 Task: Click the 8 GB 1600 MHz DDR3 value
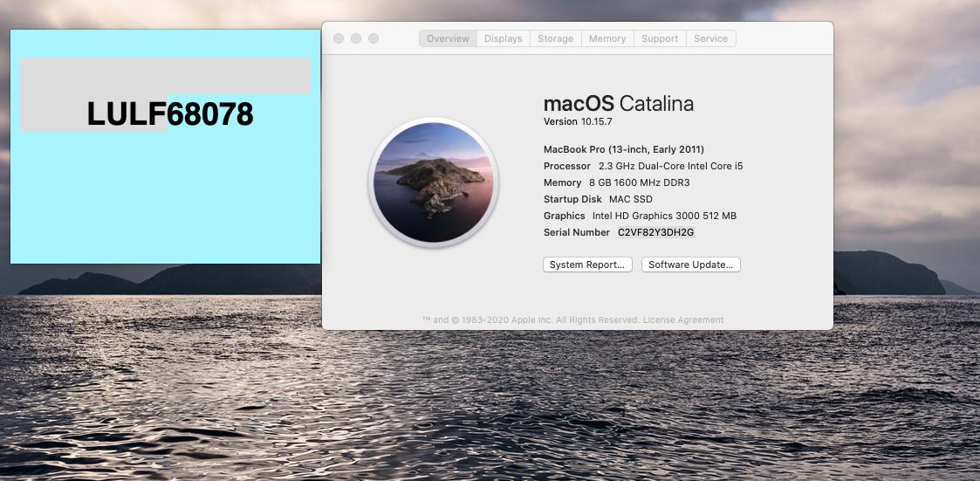tap(640, 182)
